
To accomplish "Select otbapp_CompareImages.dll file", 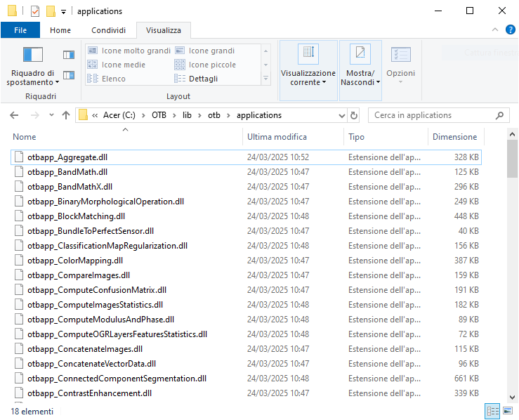I will [247, 275].
